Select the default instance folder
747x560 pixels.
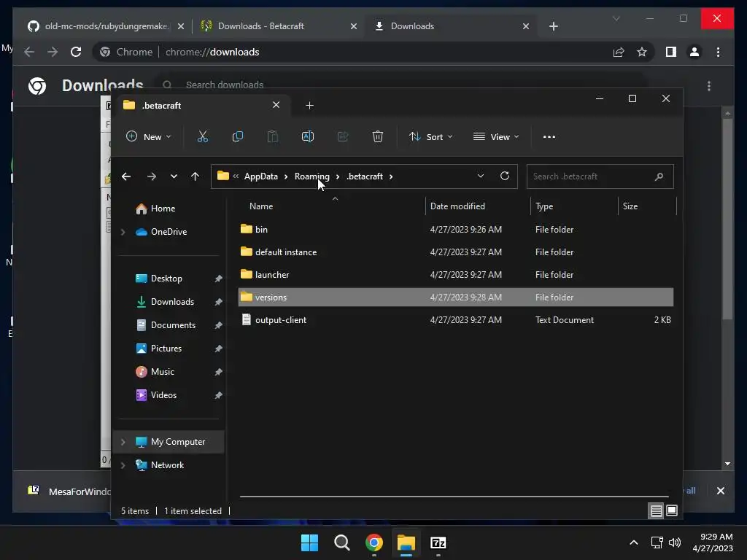click(x=455, y=252)
